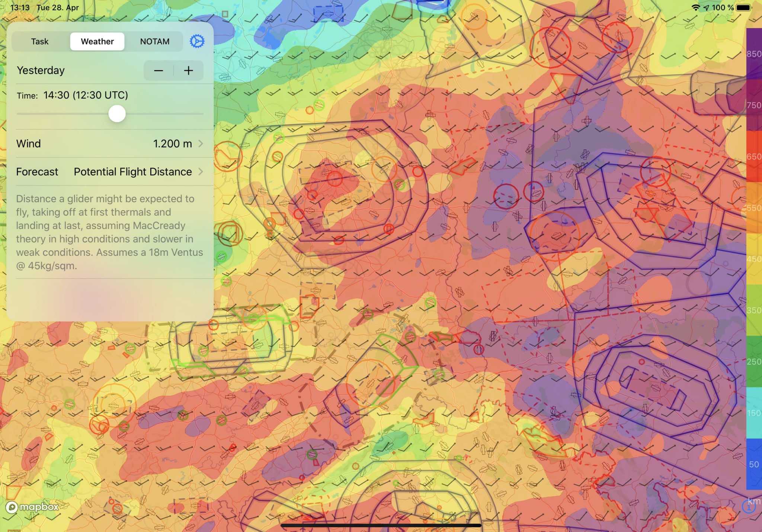Viewport: 762px width, 532px height.
Task: Expand the Forecast type chevron
Action: [x=201, y=172]
